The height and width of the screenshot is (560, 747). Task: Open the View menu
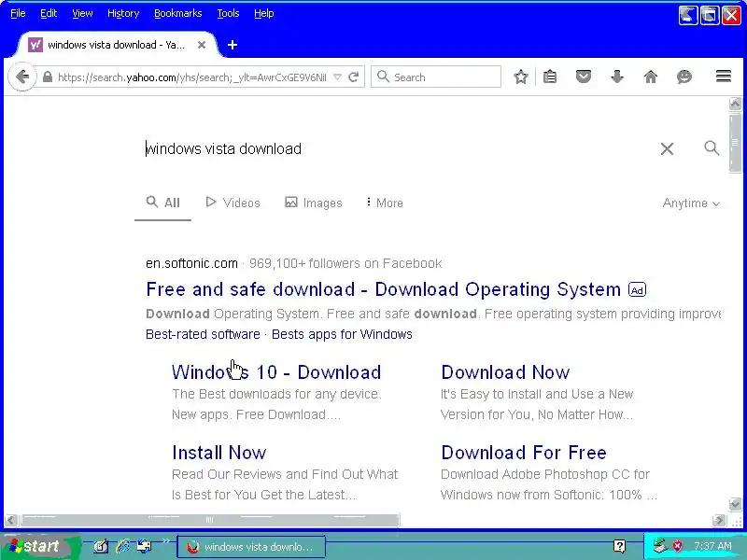click(82, 13)
